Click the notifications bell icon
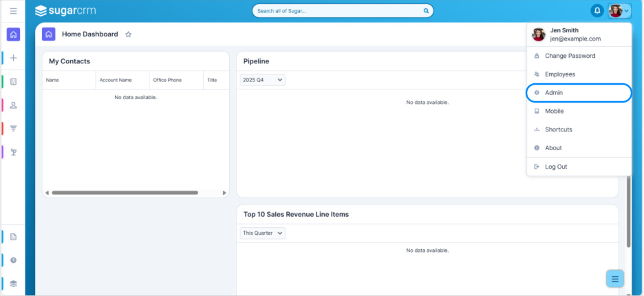 [597, 11]
